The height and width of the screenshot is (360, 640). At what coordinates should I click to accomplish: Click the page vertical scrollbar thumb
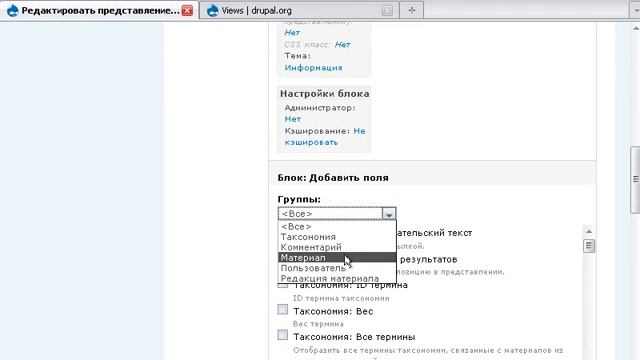635,180
